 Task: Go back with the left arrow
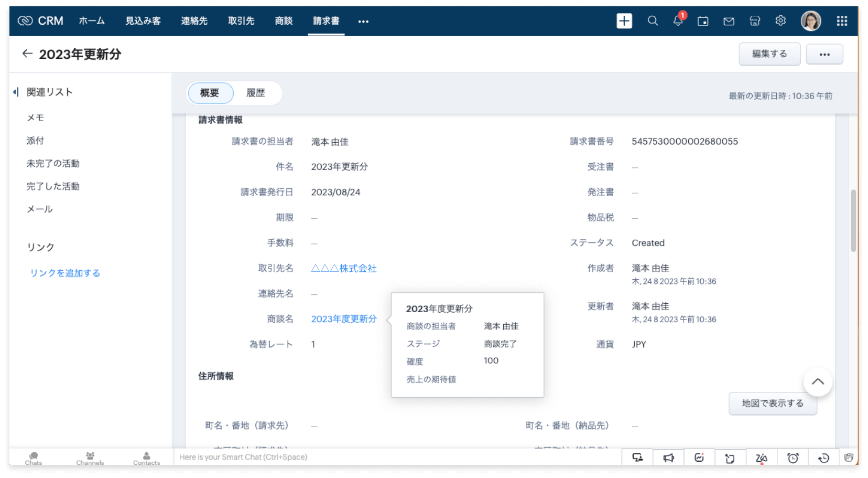(x=27, y=54)
